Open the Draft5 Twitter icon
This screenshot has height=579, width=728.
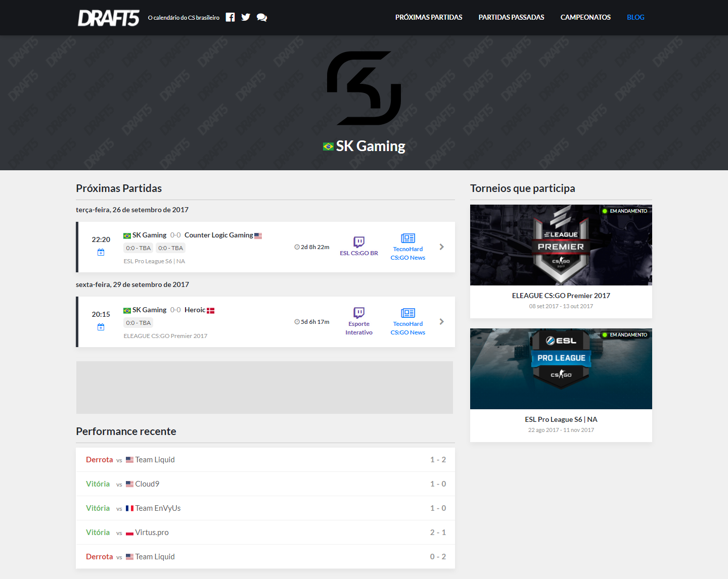246,17
